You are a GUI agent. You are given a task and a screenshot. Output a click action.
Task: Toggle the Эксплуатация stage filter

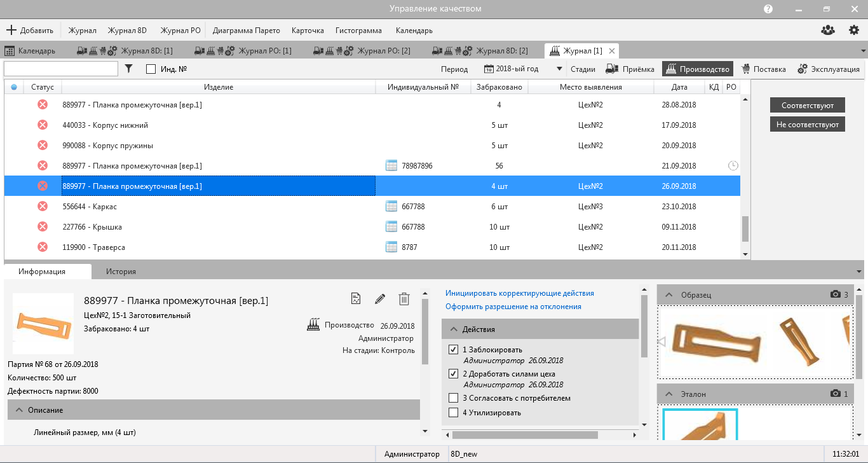[x=829, y=69]
